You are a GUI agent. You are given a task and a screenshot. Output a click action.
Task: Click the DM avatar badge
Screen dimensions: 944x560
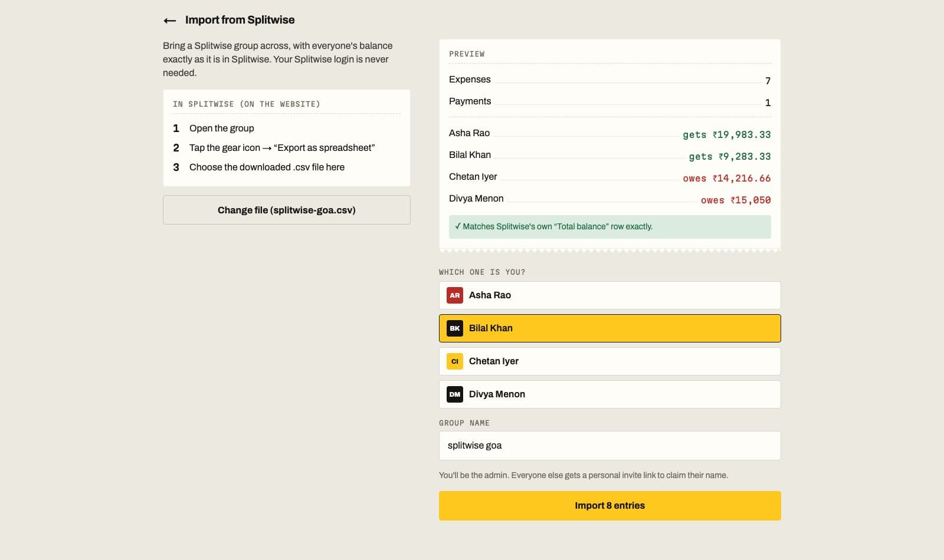pos(455,394)
